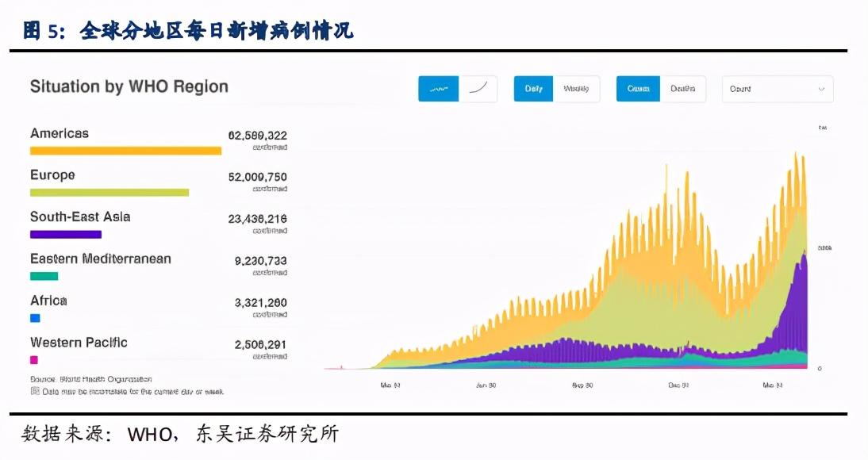Click the purple South-East Asia bar

coord(66,235)
